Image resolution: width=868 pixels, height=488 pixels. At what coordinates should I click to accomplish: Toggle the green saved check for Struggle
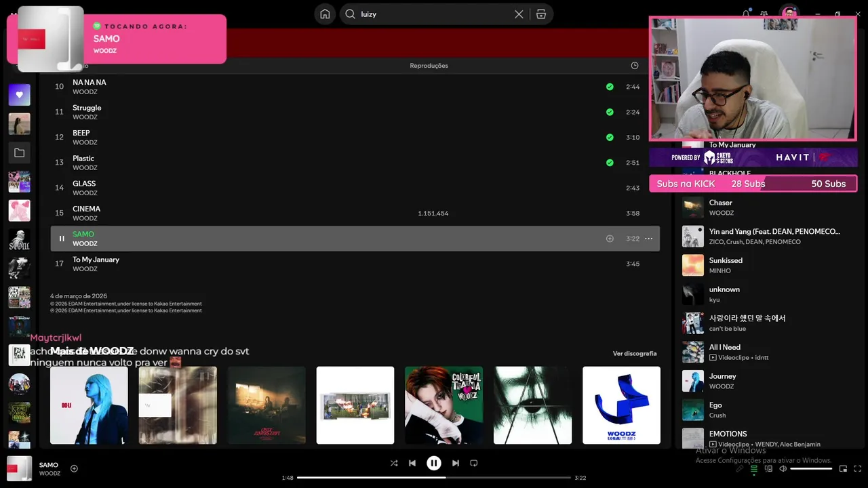(x=610, y=112)
